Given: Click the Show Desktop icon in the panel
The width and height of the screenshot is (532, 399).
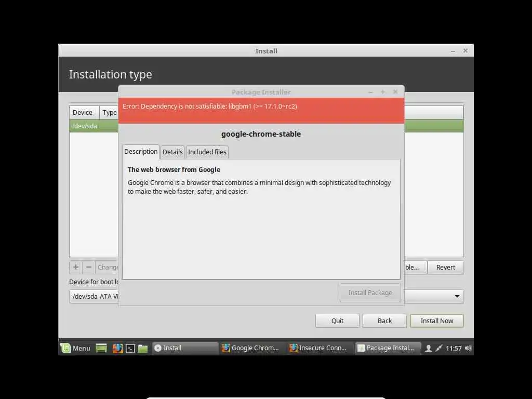Looking at the screenshot, I should pos(101,348).
